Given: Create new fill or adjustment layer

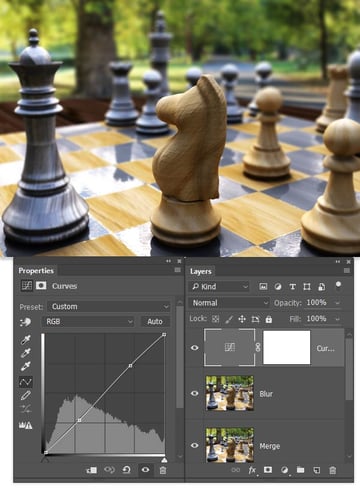Looking at the screenshot, I should click(284, 470).
